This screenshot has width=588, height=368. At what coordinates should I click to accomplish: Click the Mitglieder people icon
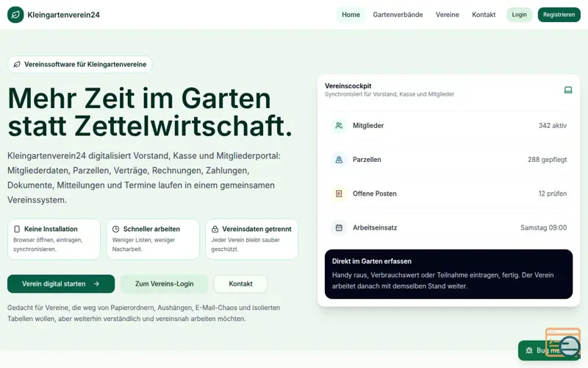click(x=339, y=125)
